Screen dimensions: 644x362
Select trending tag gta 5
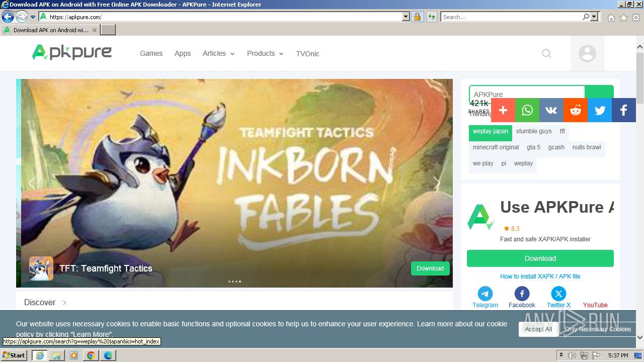(533, 148)
